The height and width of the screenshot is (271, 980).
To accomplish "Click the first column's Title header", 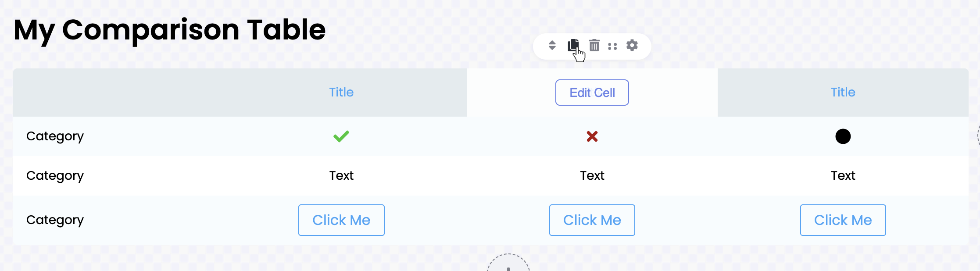I will pyautogui.click(x=341, y=92).
